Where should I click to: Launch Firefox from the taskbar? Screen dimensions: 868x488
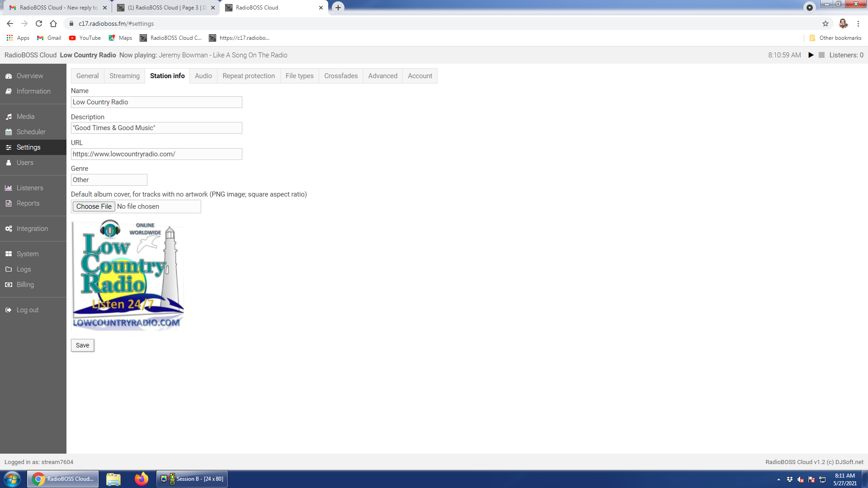142,479
